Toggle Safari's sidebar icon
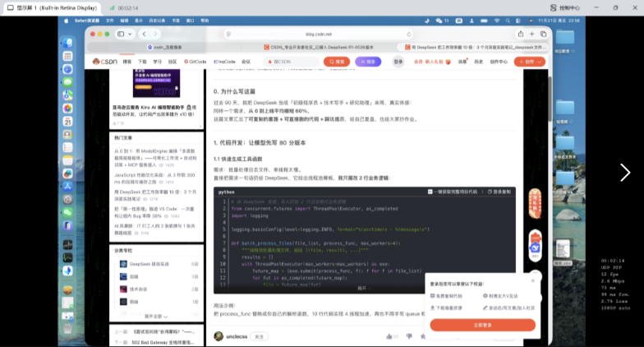644x347 pixels. (x=121, y=35)
